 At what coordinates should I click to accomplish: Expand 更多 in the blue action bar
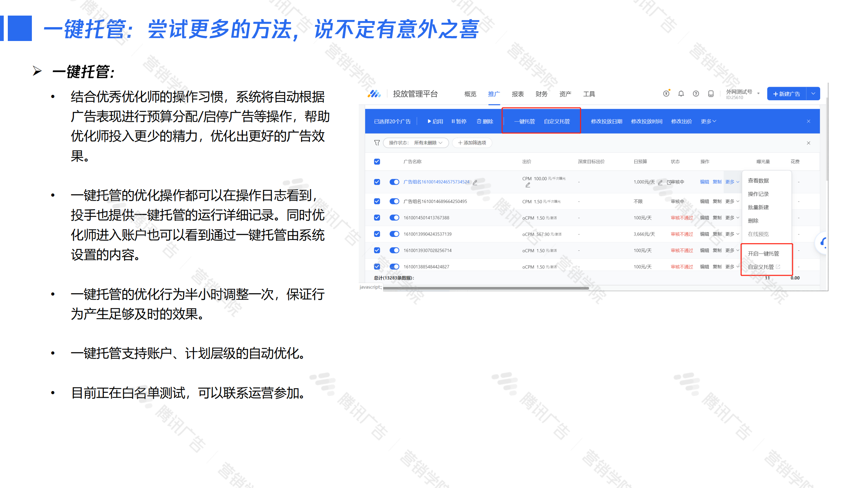coord(708,121)
